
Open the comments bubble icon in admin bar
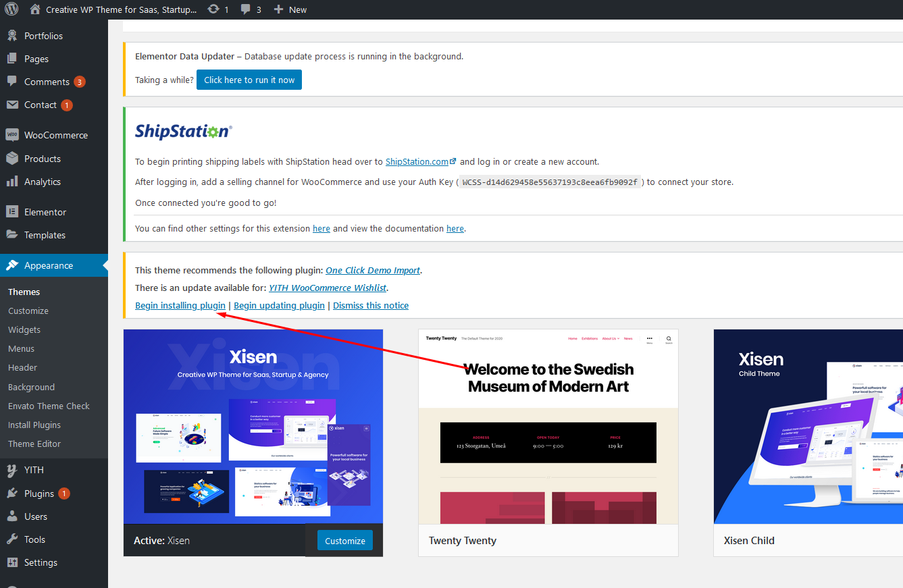pos(244,9)
